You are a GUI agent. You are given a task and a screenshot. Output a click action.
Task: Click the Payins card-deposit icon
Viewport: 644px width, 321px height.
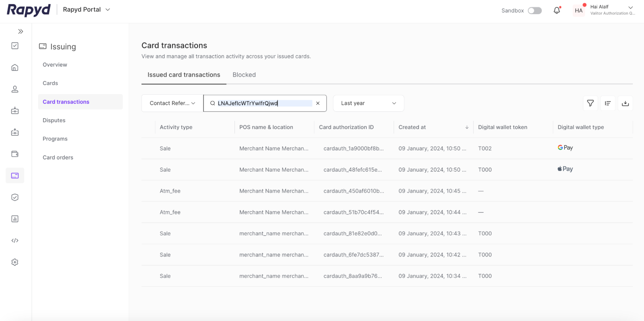coord(15,111)
